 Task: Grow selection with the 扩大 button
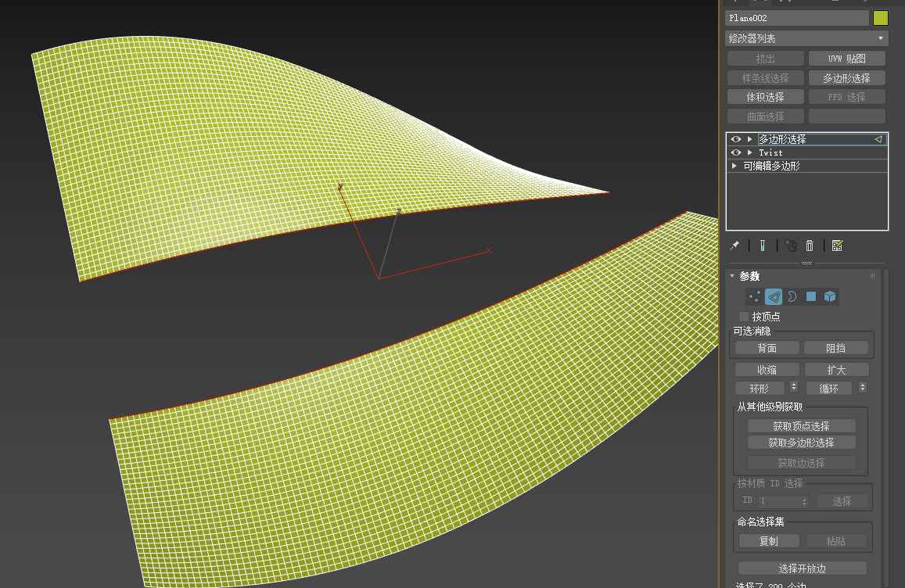[836, 370]
